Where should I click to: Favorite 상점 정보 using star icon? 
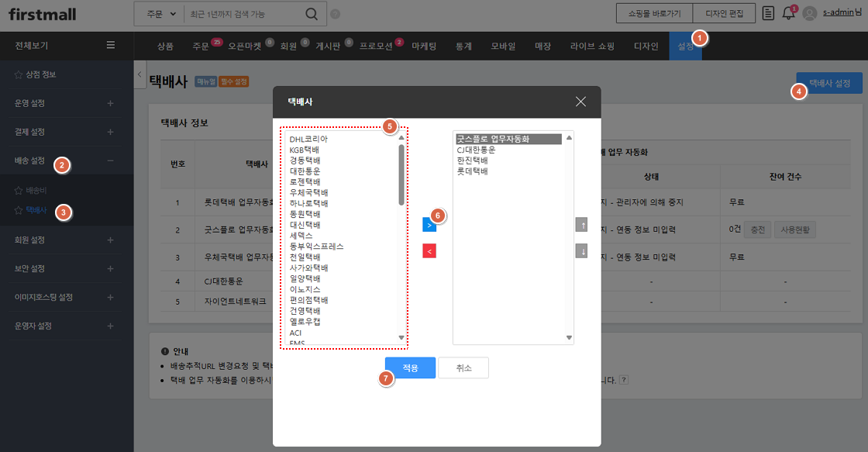coord(19,74)
